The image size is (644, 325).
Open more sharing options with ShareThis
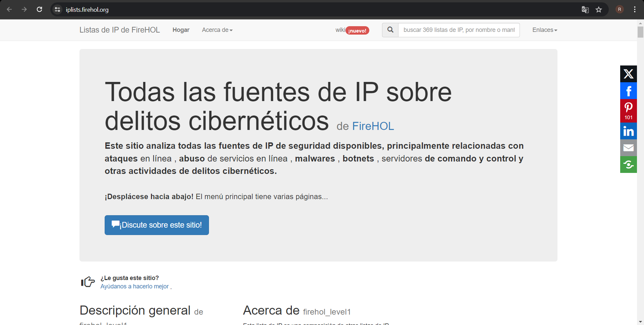(629, 165)
